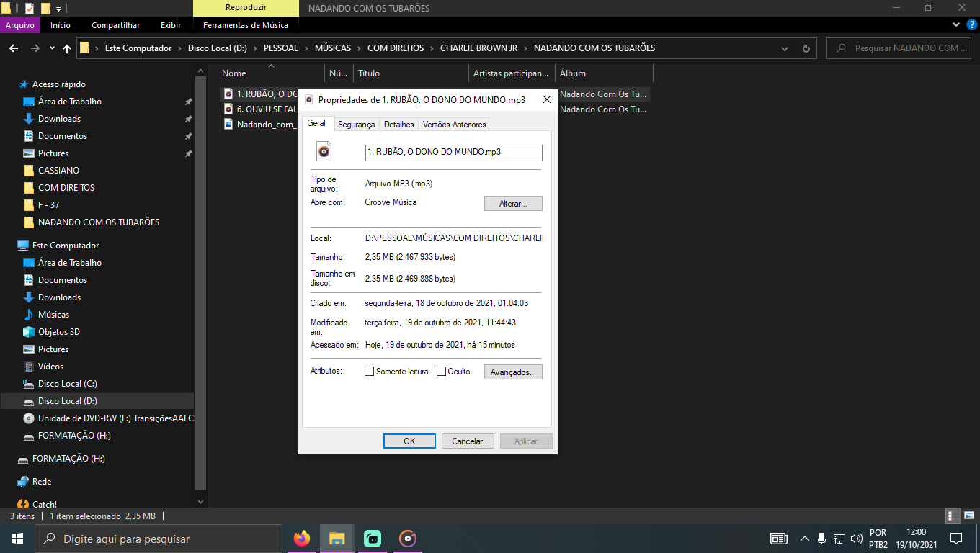Switch to the Início ribbon tab
The width and height of the screenshot is (980, 553).
click(61, 25)
